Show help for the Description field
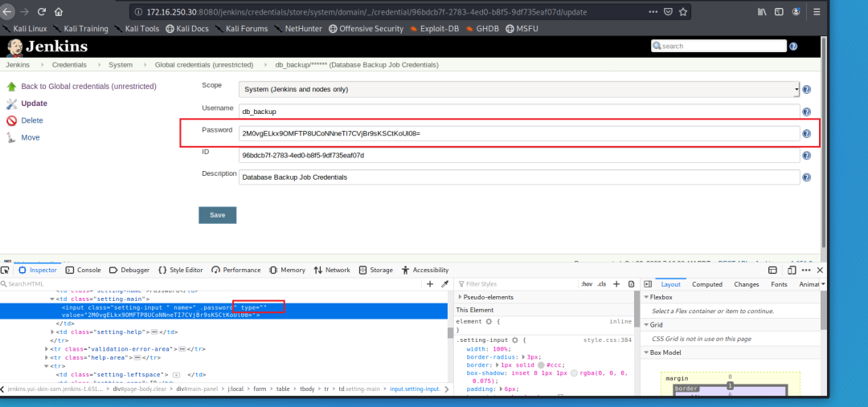Viewport: 868px width, 407px height. (x=807, y=177)
